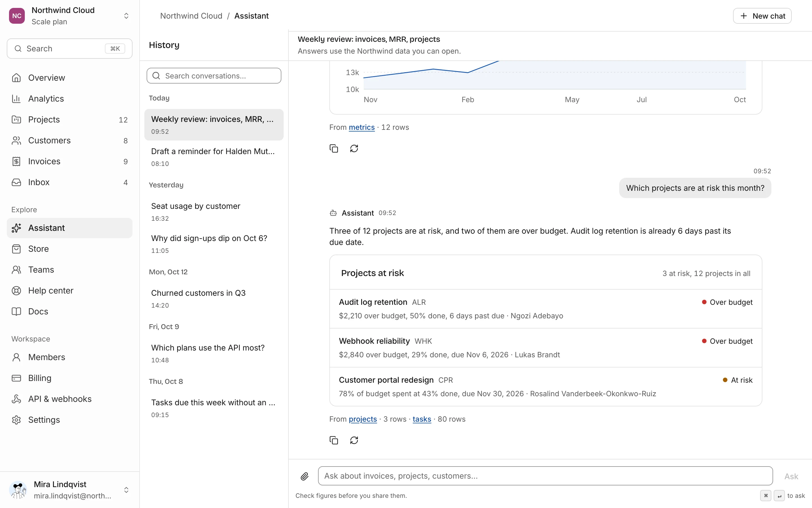Focus the Search conversations field
812x508 pixels.
[x=214, y=76]
